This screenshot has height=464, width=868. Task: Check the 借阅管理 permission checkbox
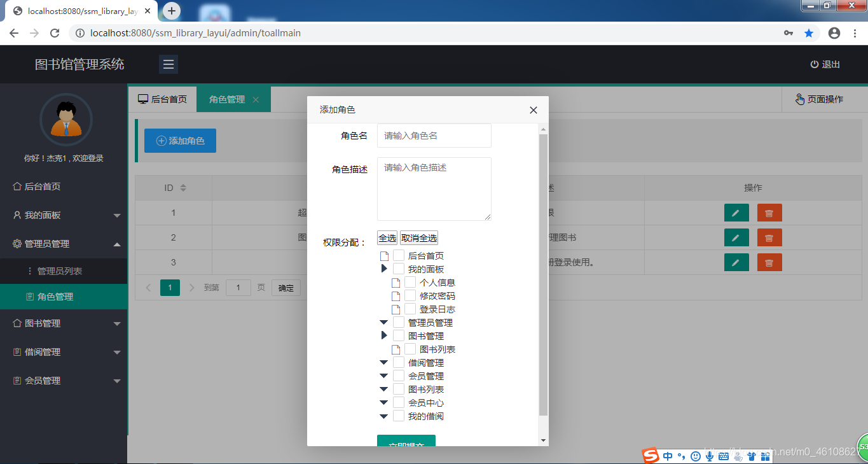coord(399,362)
